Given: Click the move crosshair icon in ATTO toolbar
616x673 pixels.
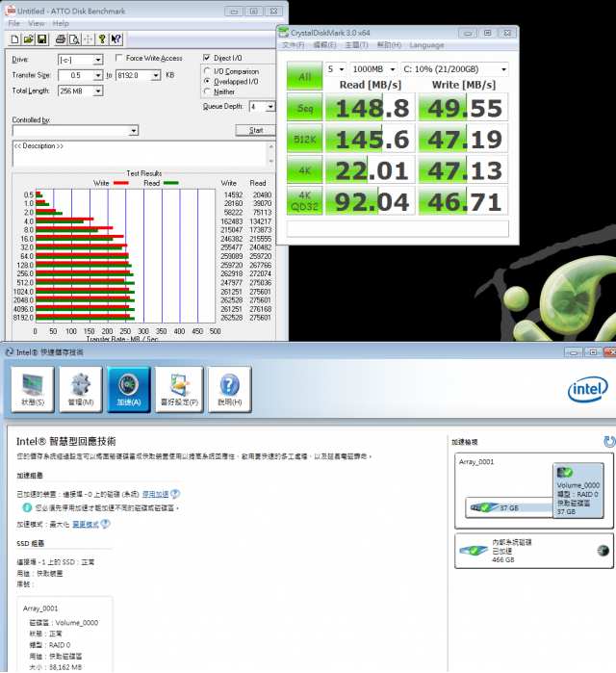Looking at the screenshot, I should point(88,39).
